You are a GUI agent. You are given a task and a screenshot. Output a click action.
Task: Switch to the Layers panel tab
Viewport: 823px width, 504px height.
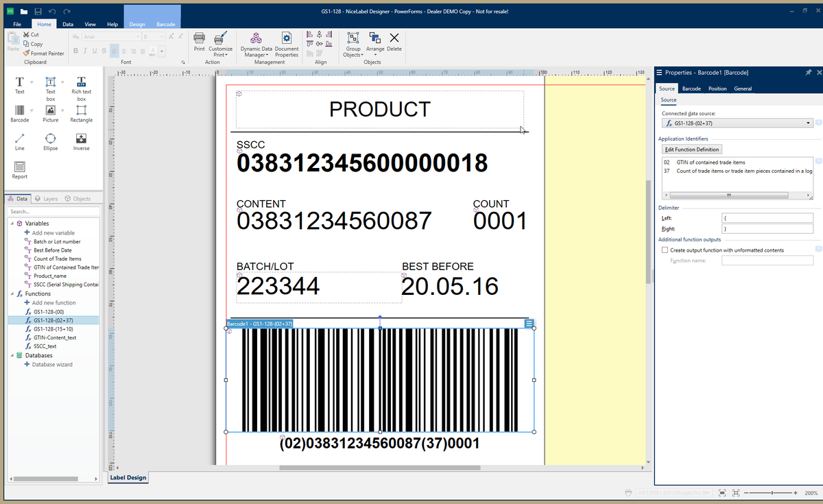coord(46,199)
